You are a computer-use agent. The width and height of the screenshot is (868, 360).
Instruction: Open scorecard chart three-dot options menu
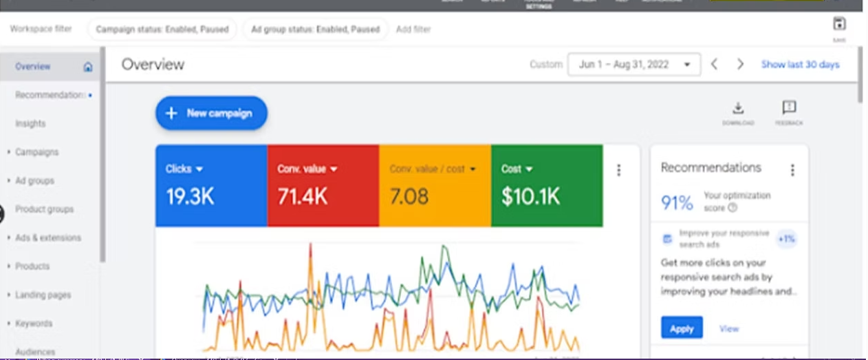[618, 170]
